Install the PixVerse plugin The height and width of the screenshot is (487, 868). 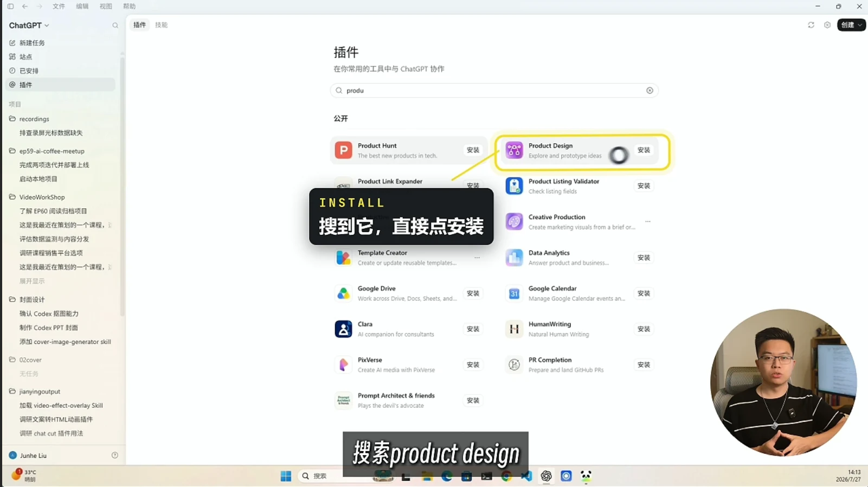pyautogui.click(x=473, y=365)
